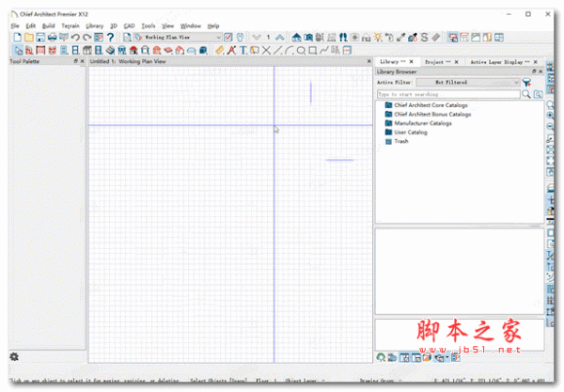Open the Terrain menu

click(x=70, y=25)
